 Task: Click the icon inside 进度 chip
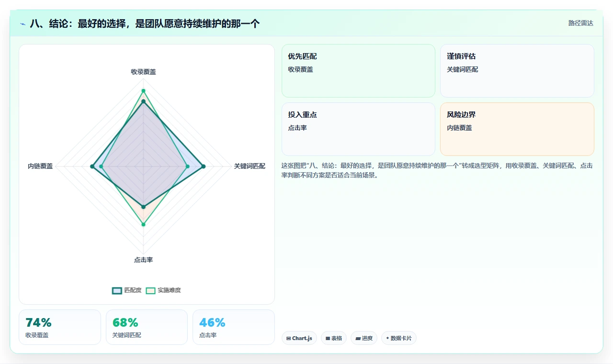pyautogui.click(x=358, y=338)
